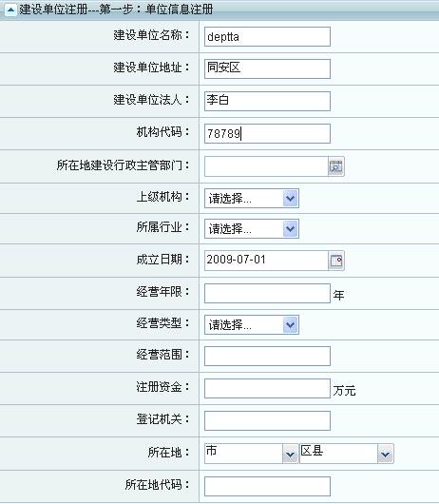Click the 建设单位法人 field containing 李白
This screenshot has width=439, height=504.
267,101
